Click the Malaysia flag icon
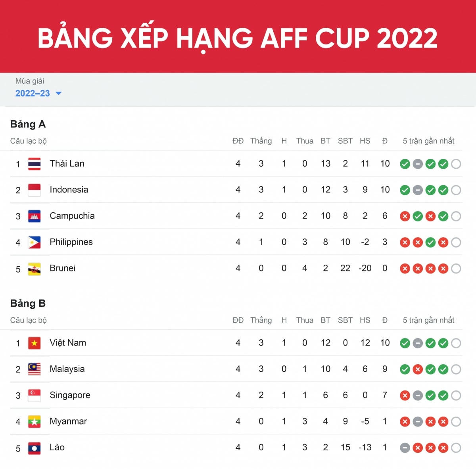Screen dimensions: 476x469 (35, 369)
